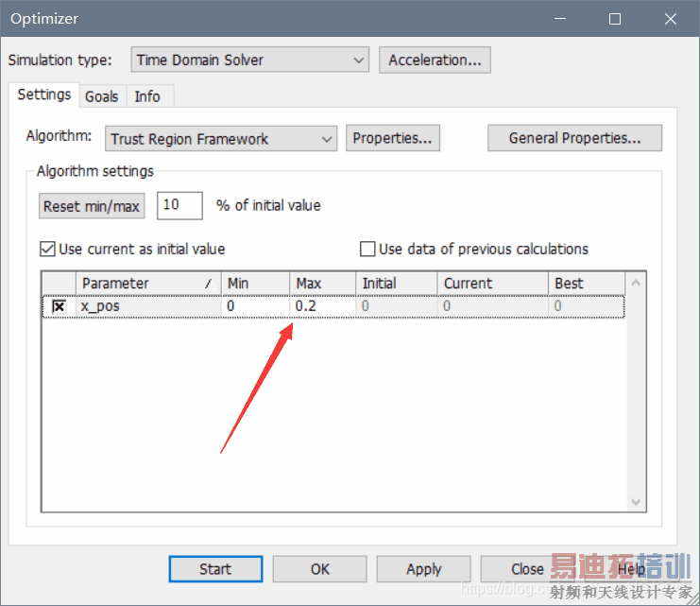Click the Best value cell of x_pos
700x606 pixels.
click(587, 306)
